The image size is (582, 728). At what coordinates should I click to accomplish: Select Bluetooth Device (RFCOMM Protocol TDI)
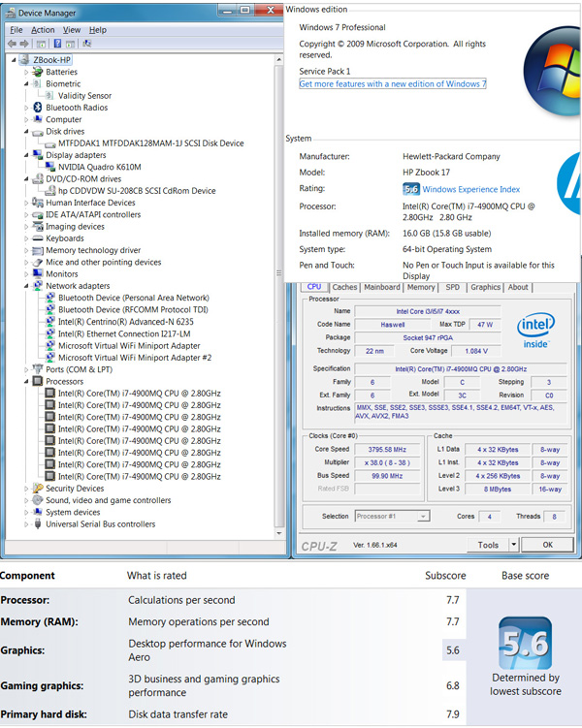(x=133, y=309)
